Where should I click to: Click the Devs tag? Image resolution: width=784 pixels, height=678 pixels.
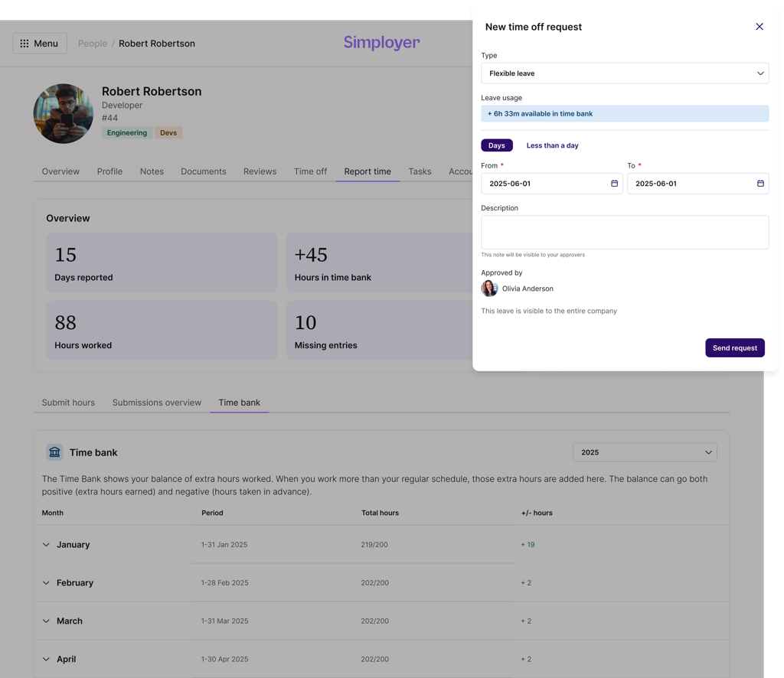pyautogui.click(x=168, y=133)
